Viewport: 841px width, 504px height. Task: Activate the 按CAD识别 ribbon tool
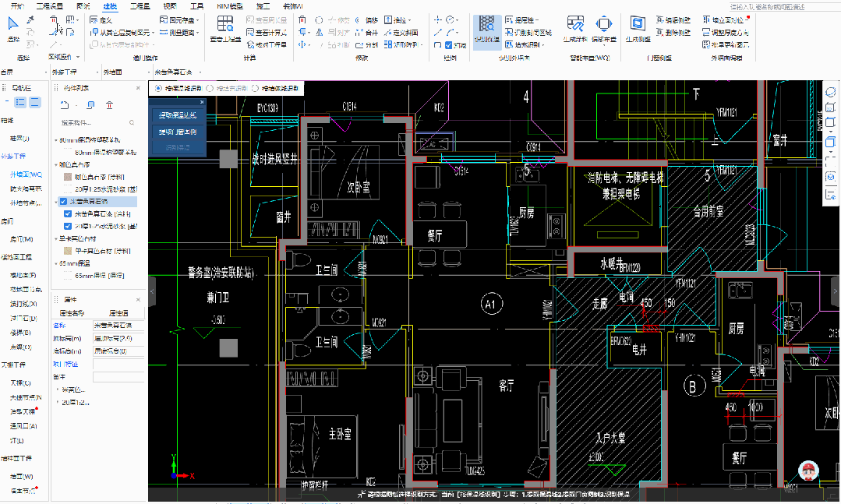click(x=487, y=30)
